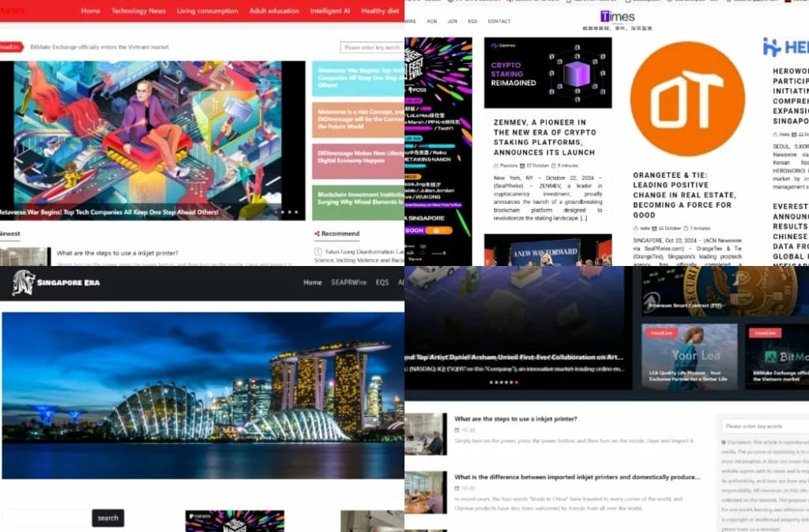Screen dimensions: 809x532
Task: Open the BitMake Exchange card on dark site
Action: click(777, 356)
